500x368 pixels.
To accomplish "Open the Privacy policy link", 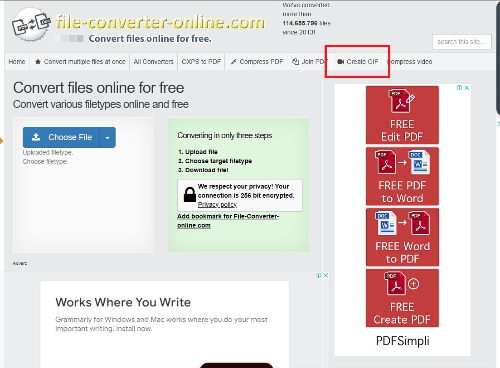I will 217,204.
